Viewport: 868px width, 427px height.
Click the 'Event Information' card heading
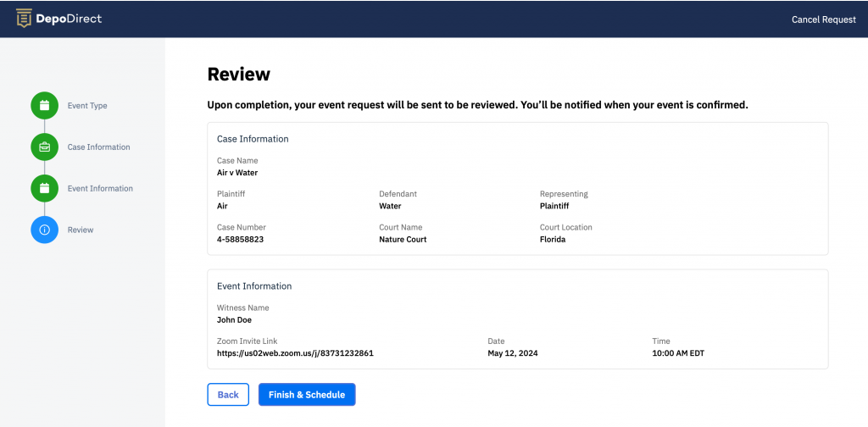[254, 286]
